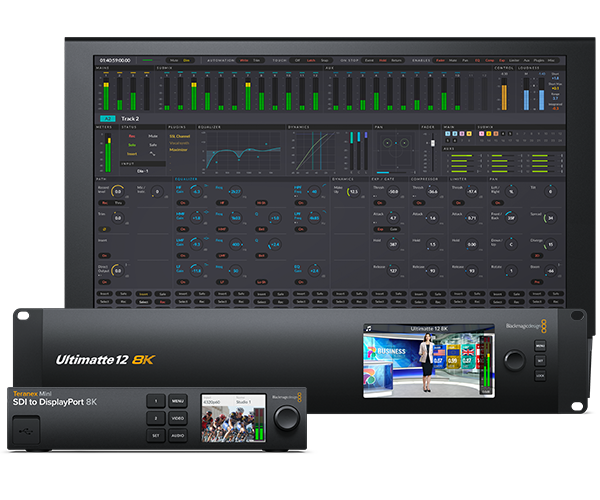Screen dimensions: 600x500
Task: Click the LOCK button on the Ultimatte 12 8K
Action: tap(540, 375)
